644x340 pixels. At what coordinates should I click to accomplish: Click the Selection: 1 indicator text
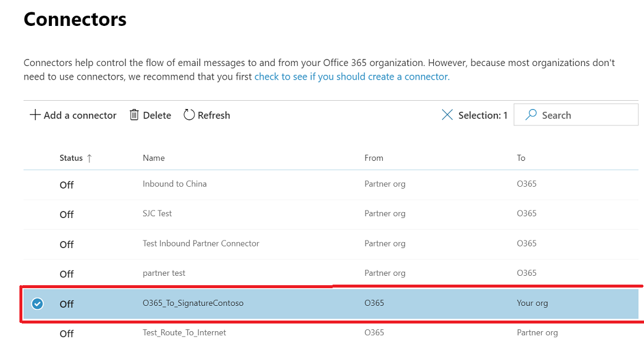pyautogui.click(x=483, y=115)
